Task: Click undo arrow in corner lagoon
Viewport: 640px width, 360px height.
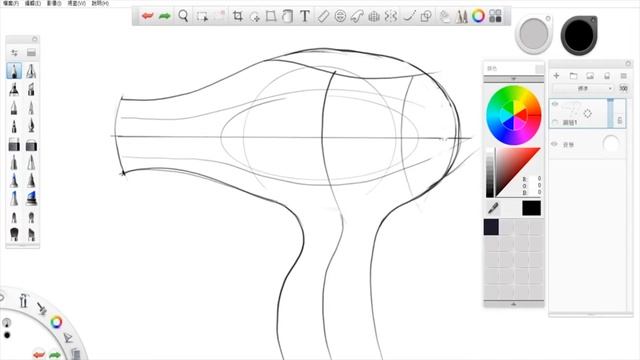Action: (x=38, y=355)
